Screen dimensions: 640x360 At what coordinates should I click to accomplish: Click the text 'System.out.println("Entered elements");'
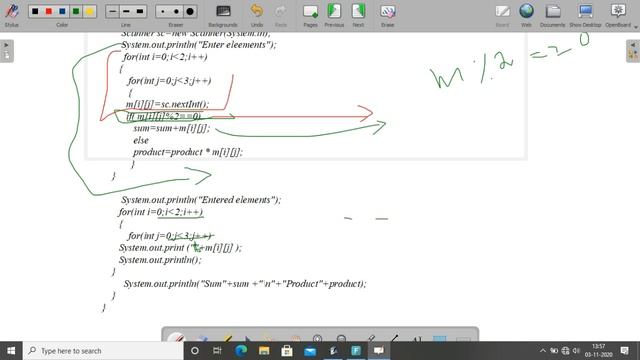pyautogui.click(x=201, y=200)
